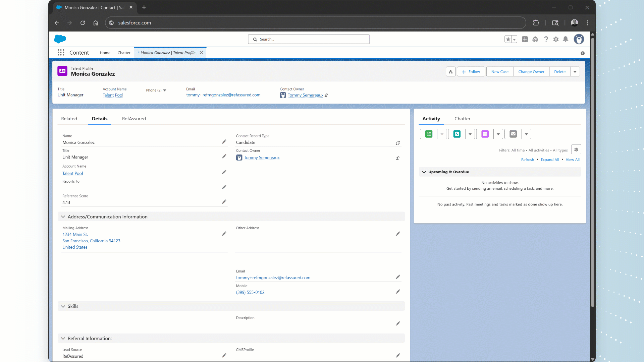Viewport: 644px width, 362px height.
Task: Open the Setup gear icon
Action: coord(556,39)
